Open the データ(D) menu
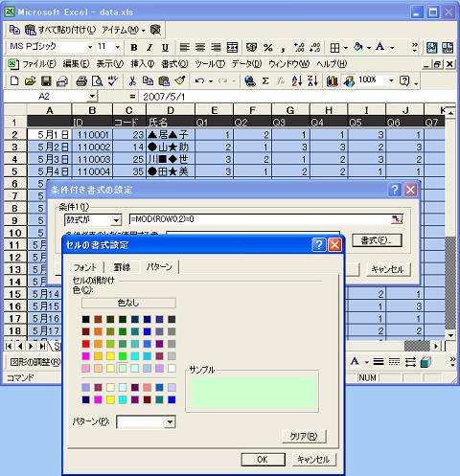460x476 pixels. pyautogui.click(x=246, y=64)
